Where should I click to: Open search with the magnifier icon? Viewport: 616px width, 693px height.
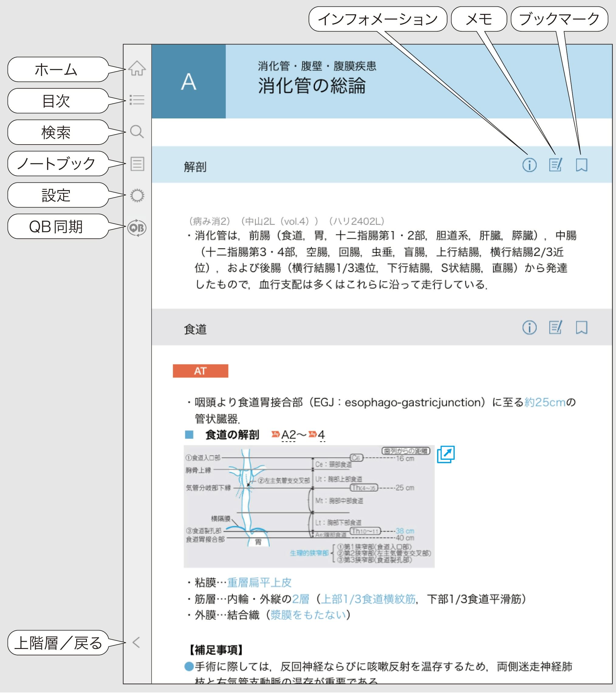tap(137, 131)
